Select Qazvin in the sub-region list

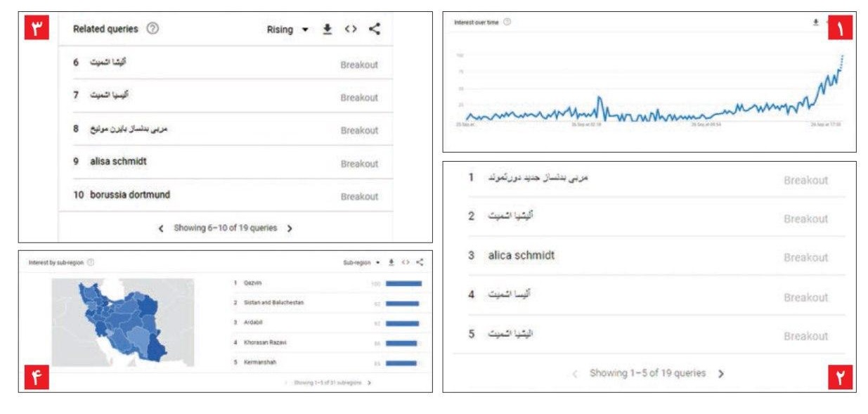pos(252,283)
